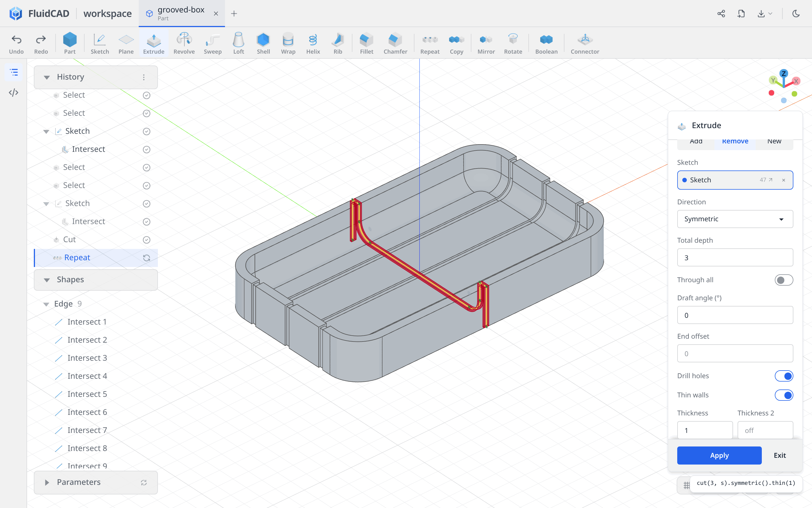812x508 pixels.
Task: Collapse the Shapes panel
Action: point(47,280)
